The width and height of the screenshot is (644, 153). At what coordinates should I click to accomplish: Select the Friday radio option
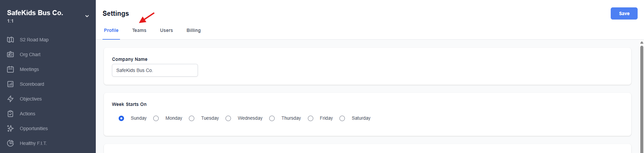pos(311,118)
